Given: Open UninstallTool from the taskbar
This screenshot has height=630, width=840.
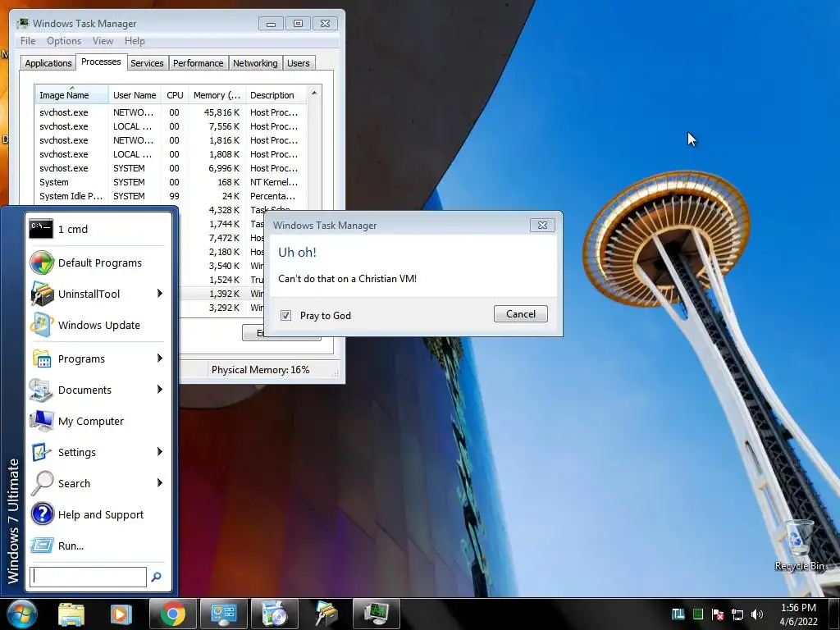Looking at the screenshot, I should click(326, 614).
